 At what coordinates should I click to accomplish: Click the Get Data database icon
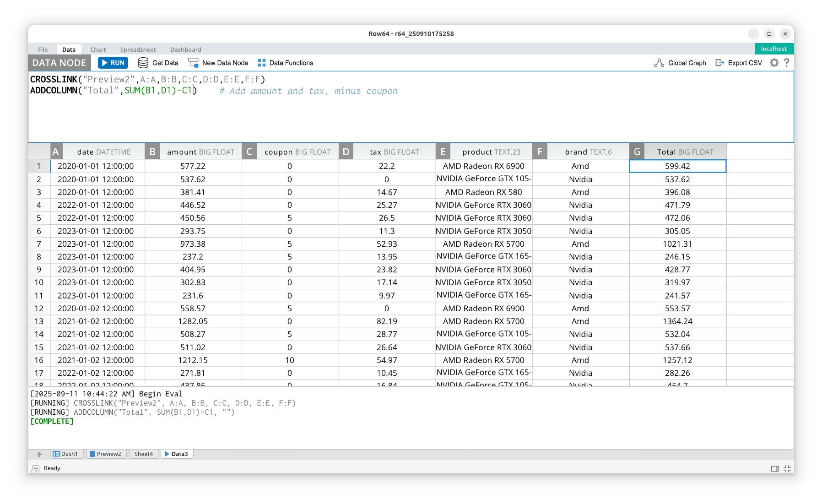[143, 63]
